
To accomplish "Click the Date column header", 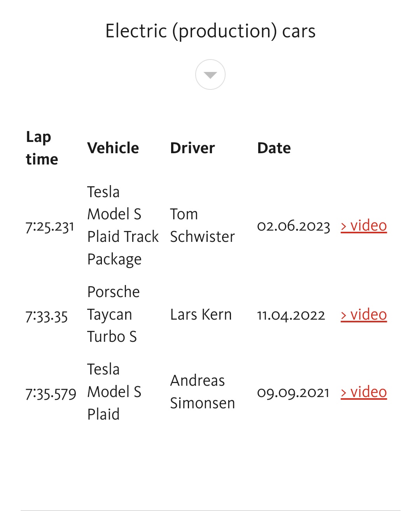I will pos(274,148).
